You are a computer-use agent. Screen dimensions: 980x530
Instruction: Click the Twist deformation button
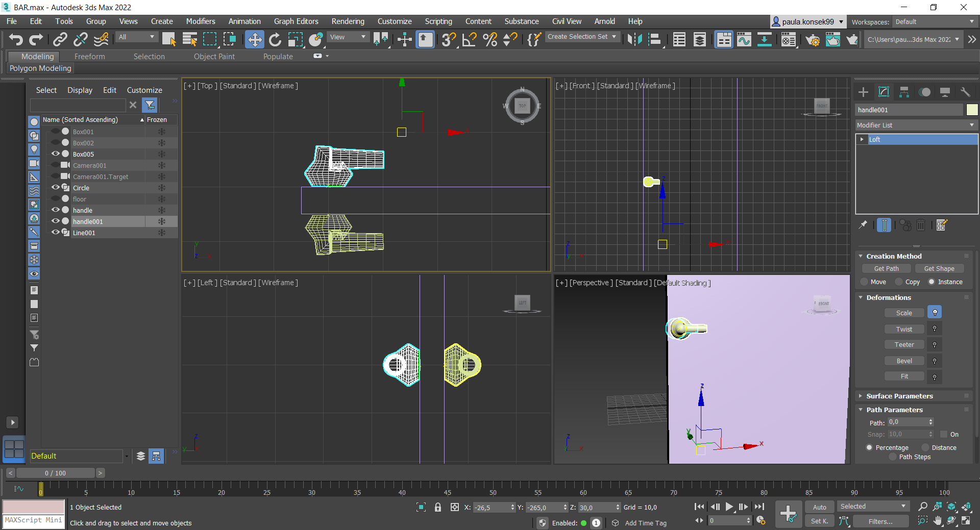[904, 330]
